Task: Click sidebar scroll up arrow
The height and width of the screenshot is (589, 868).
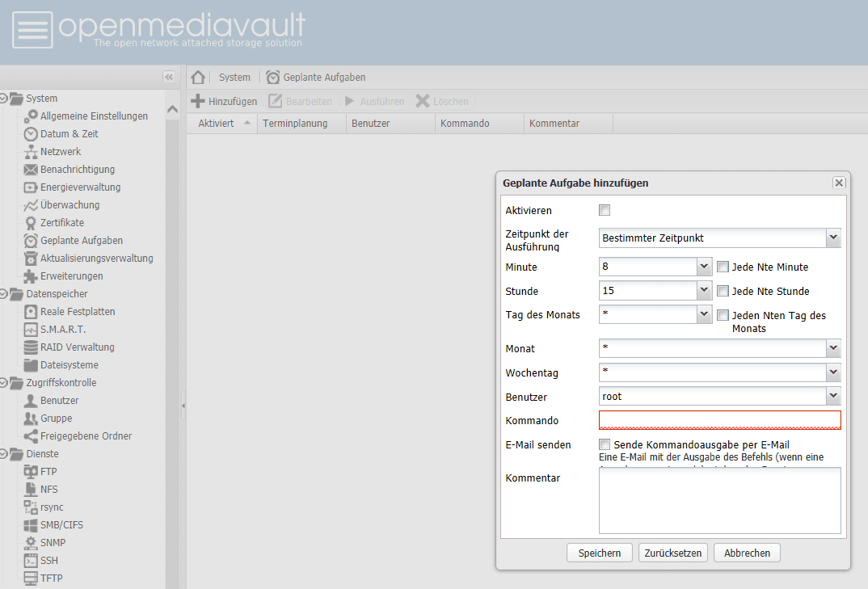Action: (173, 109)
